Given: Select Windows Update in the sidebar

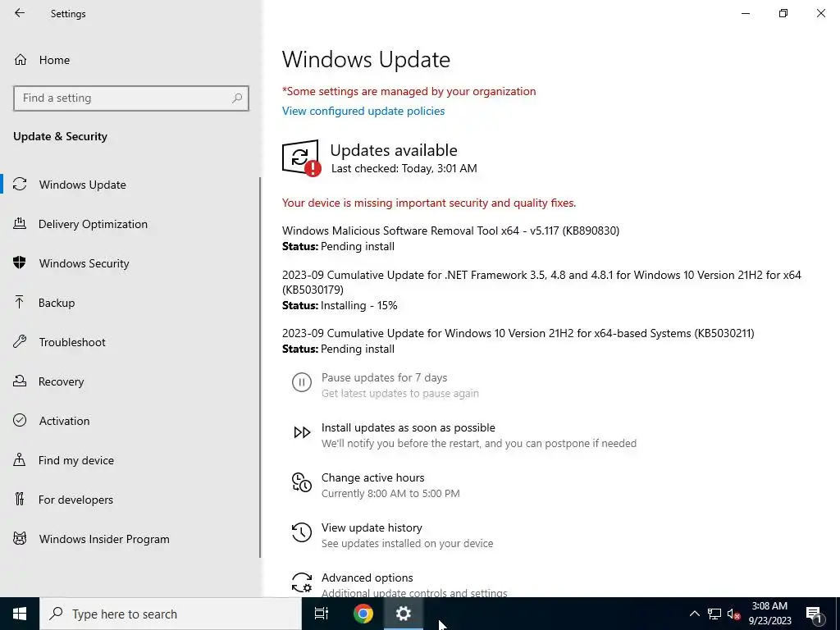Looking at the screenshot, I should tap(130, 185).
